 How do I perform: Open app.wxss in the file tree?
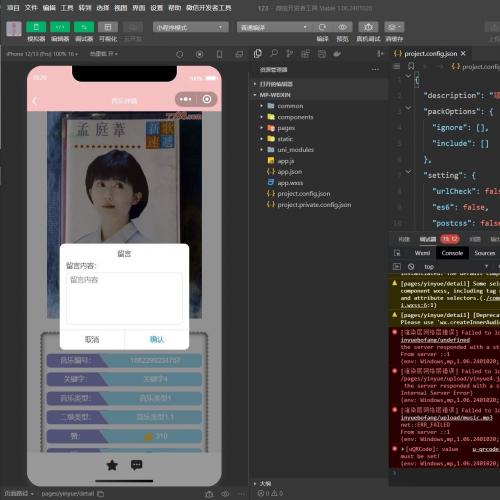click(x=320, y=183)
